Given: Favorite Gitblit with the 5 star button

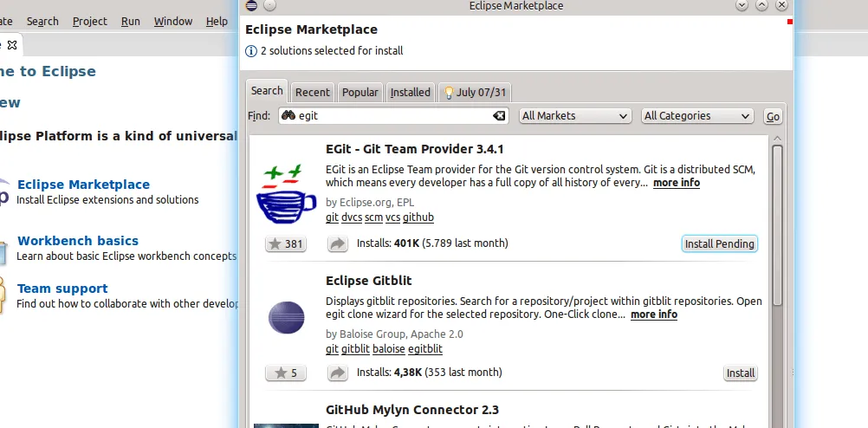Looking at the screenshot, I should click(285, 373).
